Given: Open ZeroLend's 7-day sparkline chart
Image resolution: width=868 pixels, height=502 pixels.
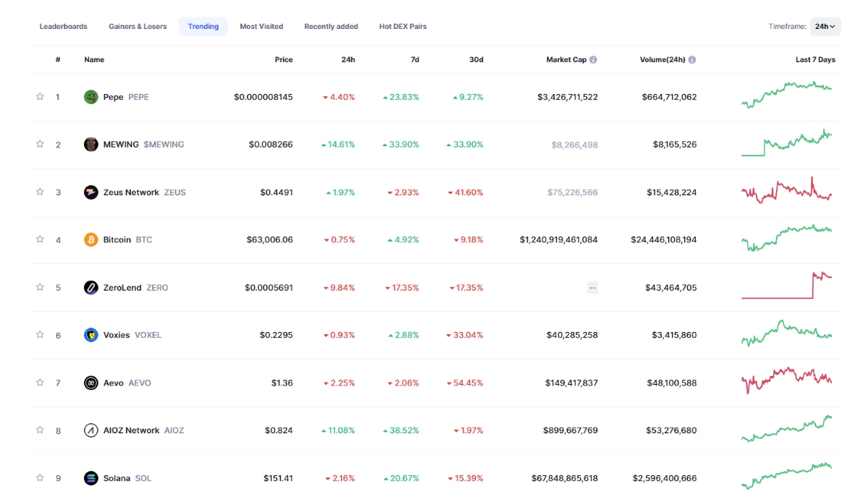Looking at the screenshot, I should (787, 285).
